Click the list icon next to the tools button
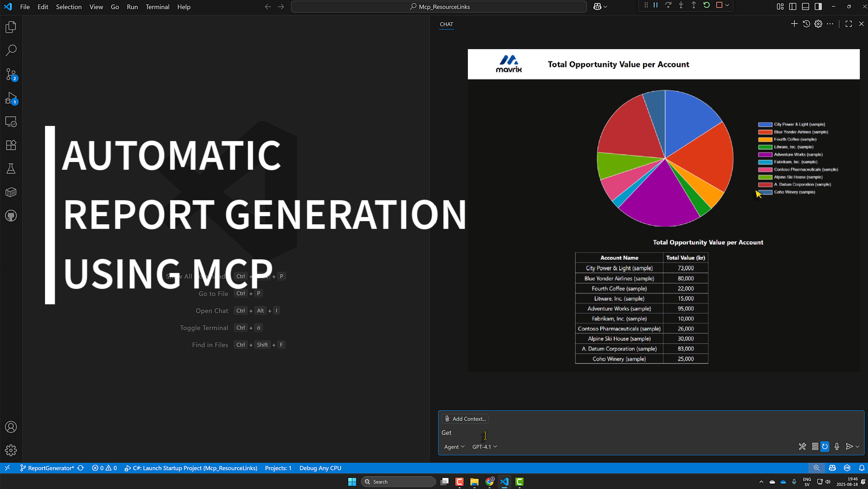This screenshot has height=489, width=868. pyautogui.click(x=815, y=447)
